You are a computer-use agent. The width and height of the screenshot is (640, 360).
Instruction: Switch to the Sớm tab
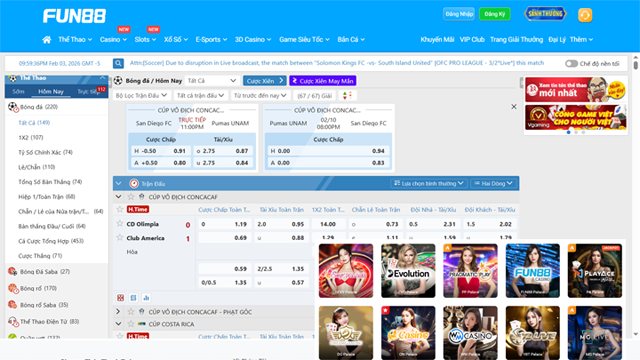(18, 91)
